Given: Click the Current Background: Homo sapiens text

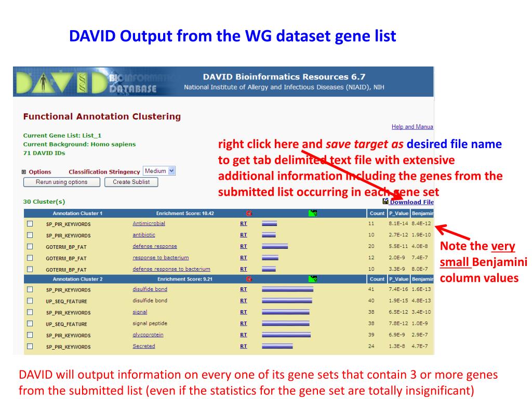Looking at the screenshot, I should click(79, 144).
